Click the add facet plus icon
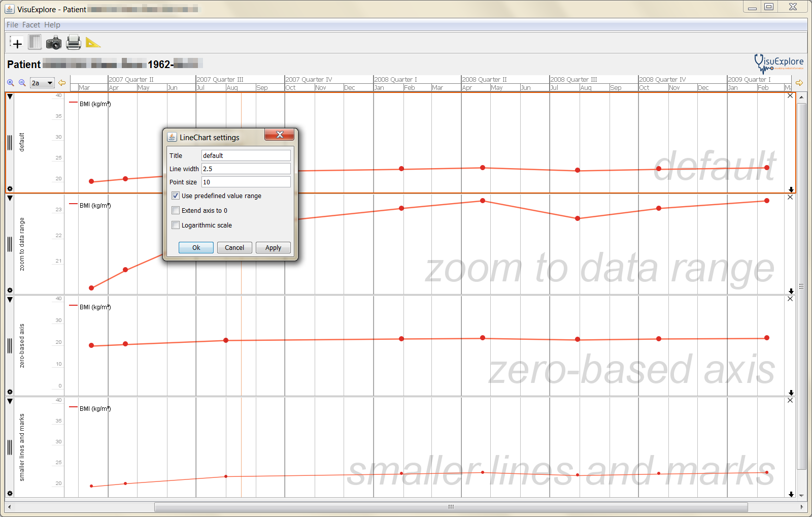 [16, 43]
